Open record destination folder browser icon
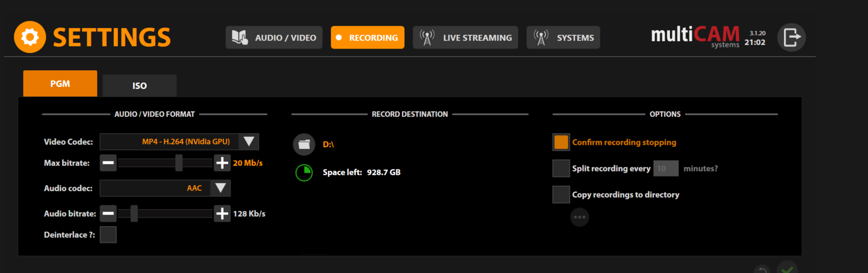 tap(304, 144)
